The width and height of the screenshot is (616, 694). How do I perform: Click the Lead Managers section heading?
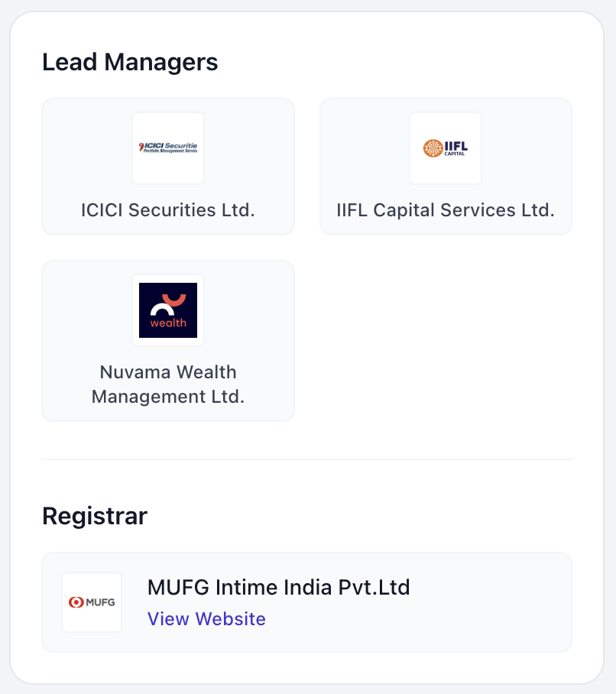[130, 62]
